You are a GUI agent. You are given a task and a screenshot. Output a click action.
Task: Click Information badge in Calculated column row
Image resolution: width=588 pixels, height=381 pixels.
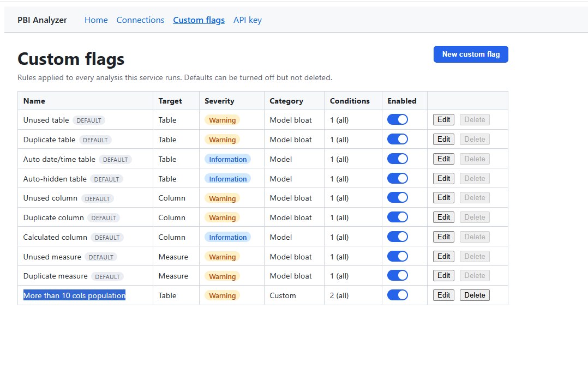227,237
